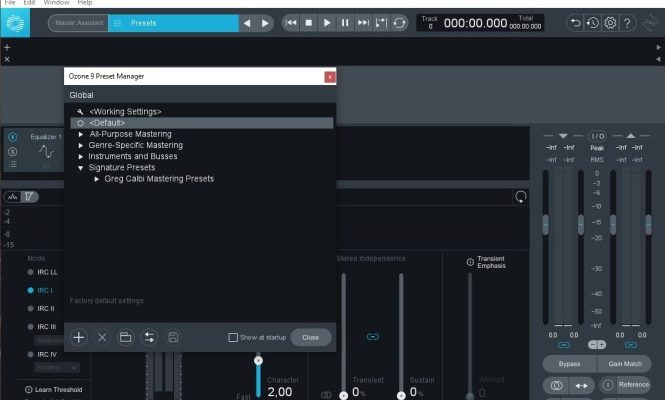Image resolution: width=665 pixels, height=400 pixels.
Task: Expand Instruments and Busses folder
Action: point(81,157)
